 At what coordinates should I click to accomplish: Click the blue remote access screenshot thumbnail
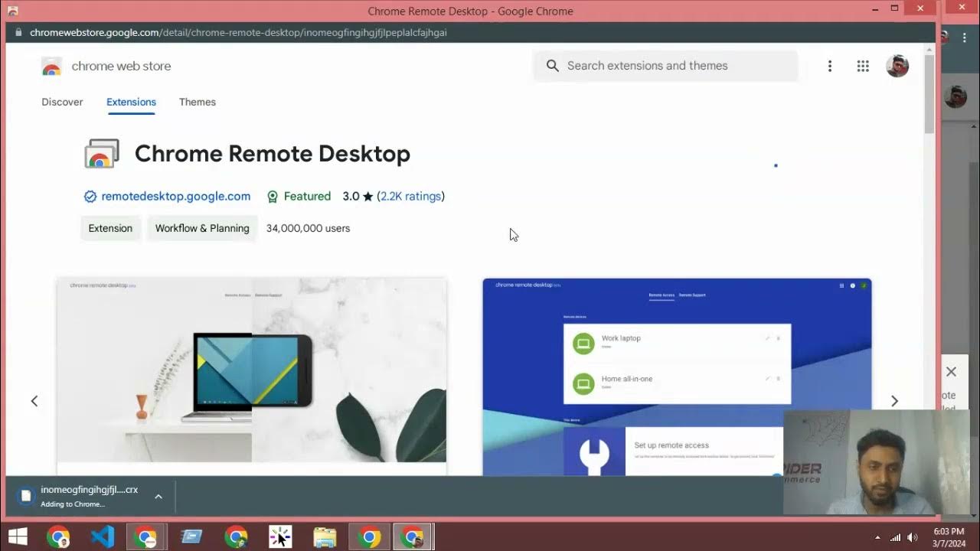(677, 377)
